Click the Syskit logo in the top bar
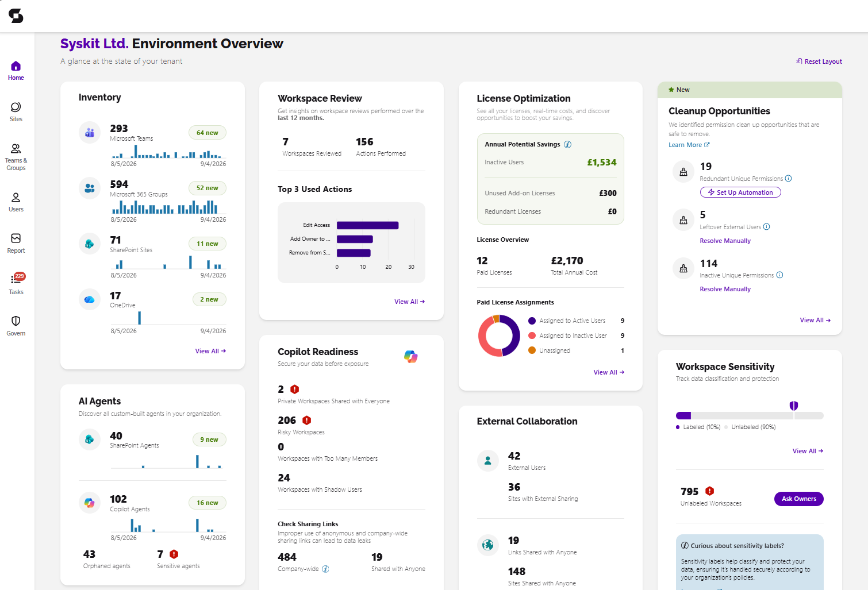 click(16, 16)
